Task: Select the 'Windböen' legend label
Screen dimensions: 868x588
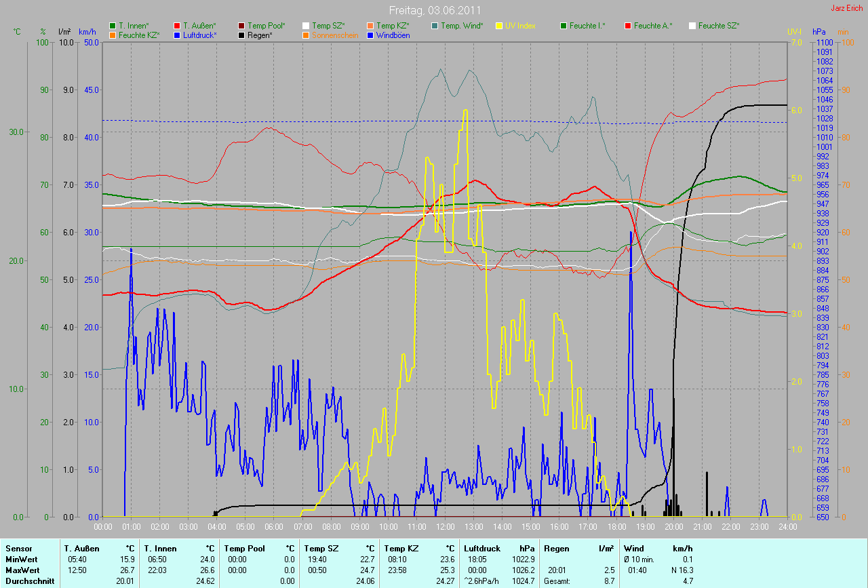Action: pos(393,35)
